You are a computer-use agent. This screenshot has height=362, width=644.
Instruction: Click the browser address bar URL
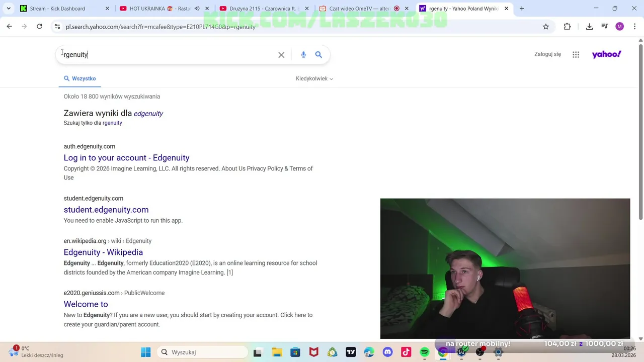[160, 27]
